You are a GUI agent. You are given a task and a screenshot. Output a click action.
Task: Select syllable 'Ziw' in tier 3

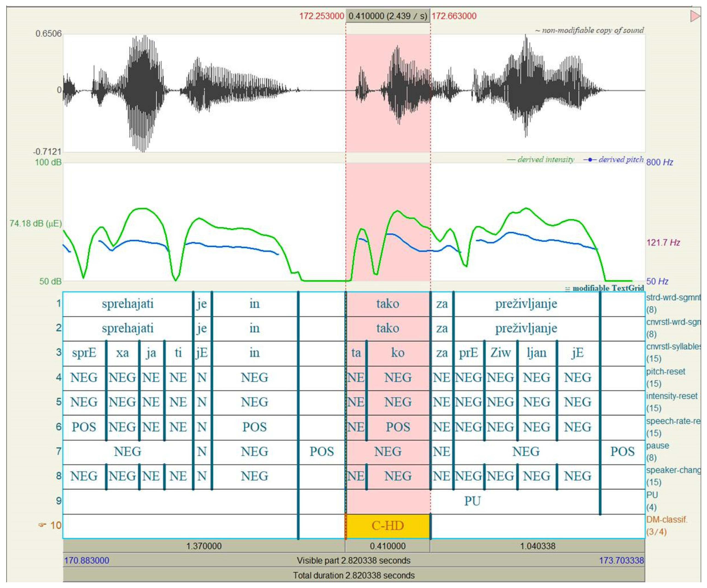[x=500, y=353]
